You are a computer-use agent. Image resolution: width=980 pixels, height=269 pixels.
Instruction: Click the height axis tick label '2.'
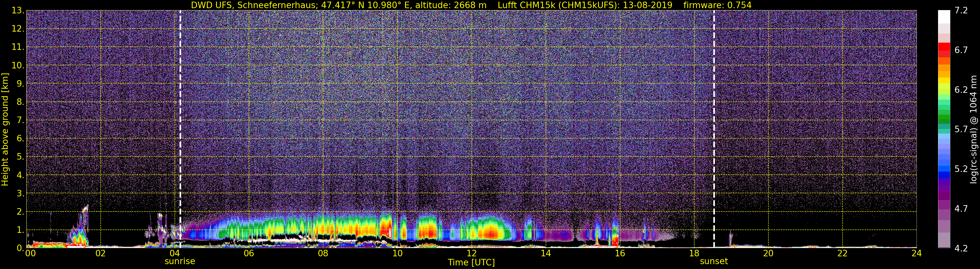(x=20, y=212)
